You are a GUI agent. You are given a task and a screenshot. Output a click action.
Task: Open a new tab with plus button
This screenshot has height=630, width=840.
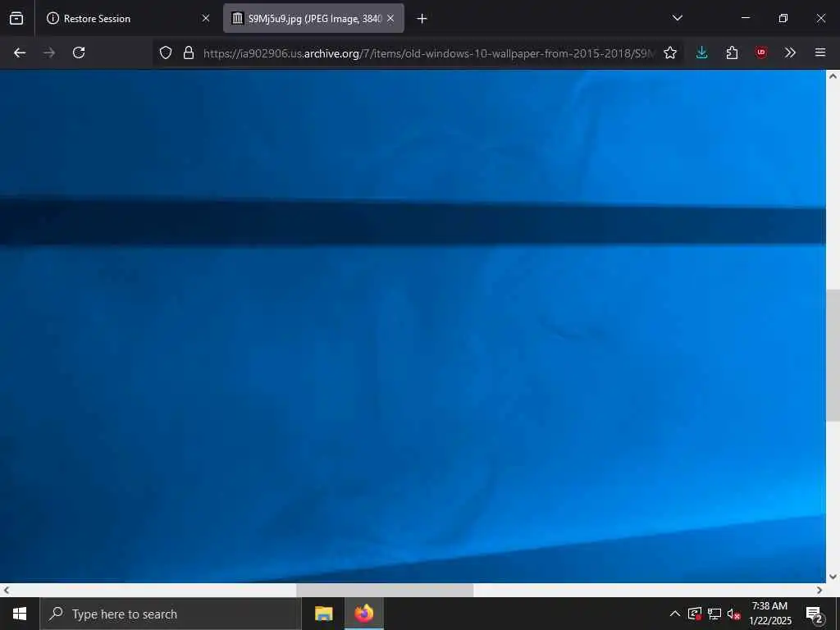coord(422,19)
